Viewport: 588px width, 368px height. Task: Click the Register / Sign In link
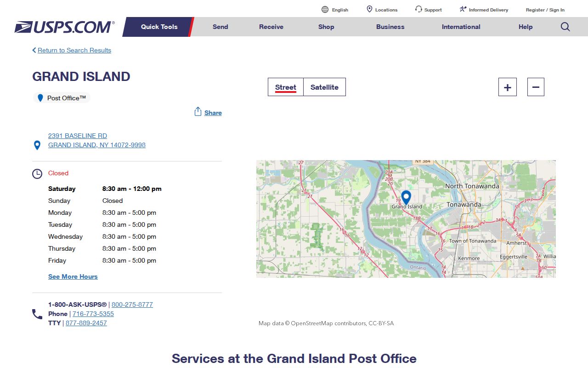545,10
